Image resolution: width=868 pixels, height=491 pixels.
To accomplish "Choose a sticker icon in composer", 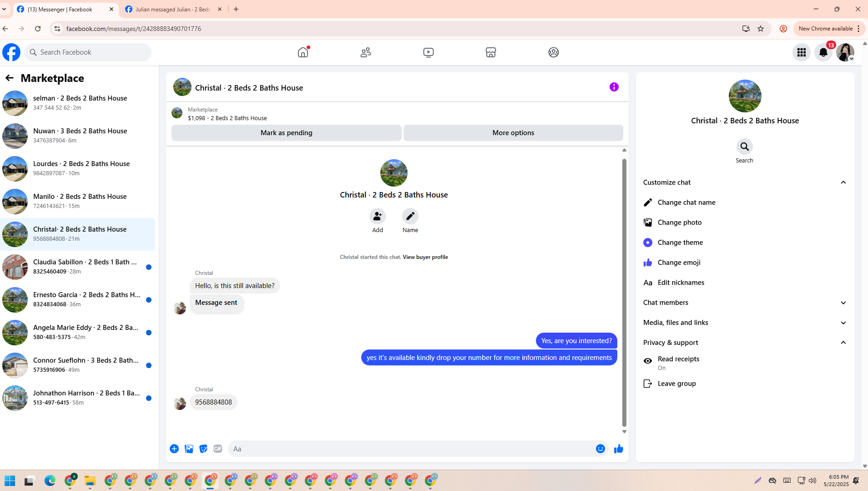I will [x=203, y=449].
